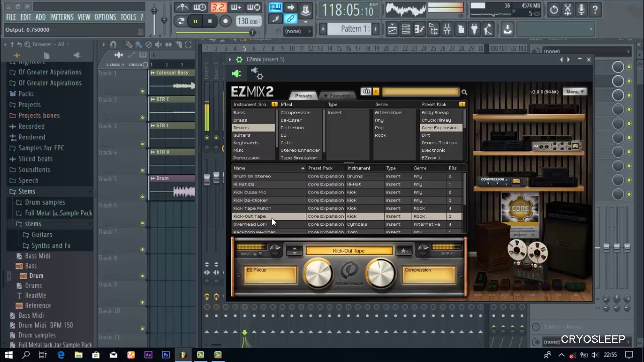The height and width of the screenshot is (362, 644).
Task: Click the EZmix search field
Action: tap(420, 92)
